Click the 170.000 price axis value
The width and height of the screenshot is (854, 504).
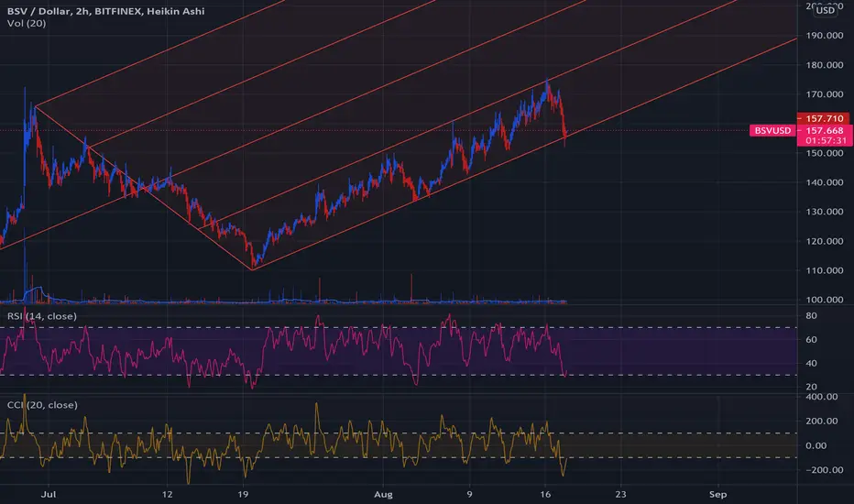(824, 94)
